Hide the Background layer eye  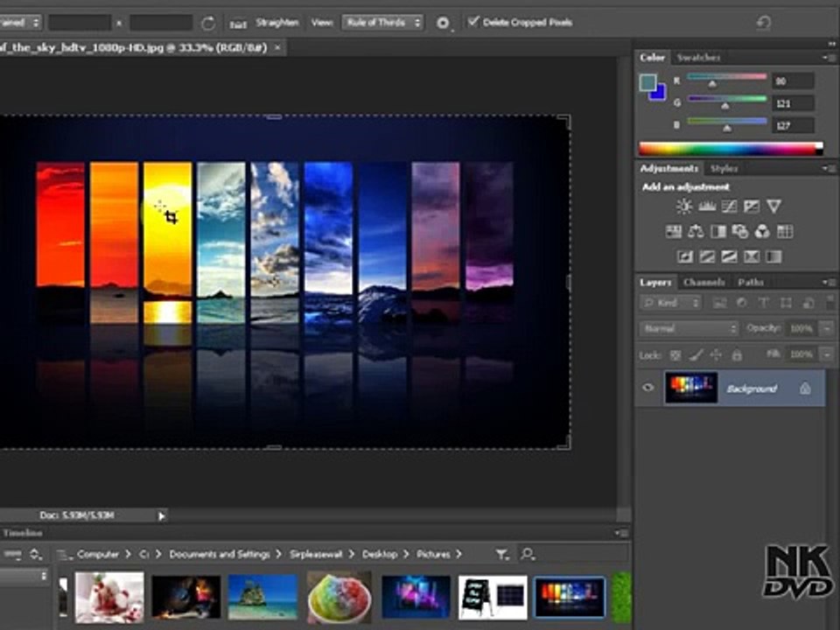point(648,388)
